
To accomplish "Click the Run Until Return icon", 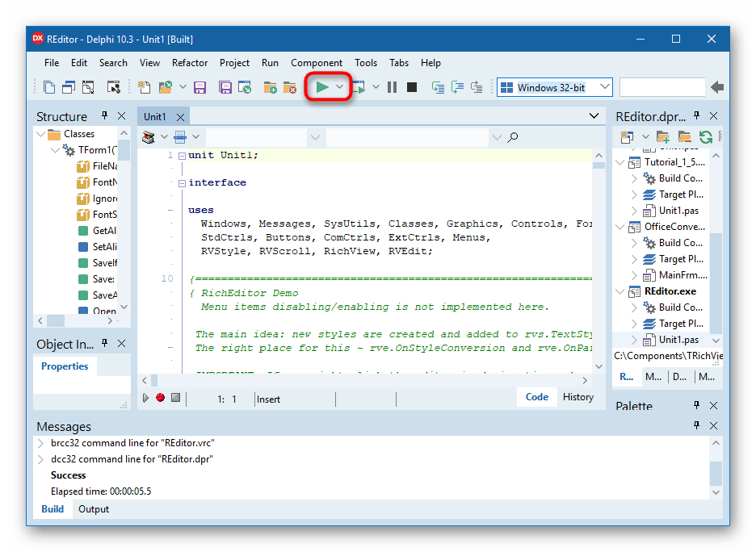I will (477, 87).
